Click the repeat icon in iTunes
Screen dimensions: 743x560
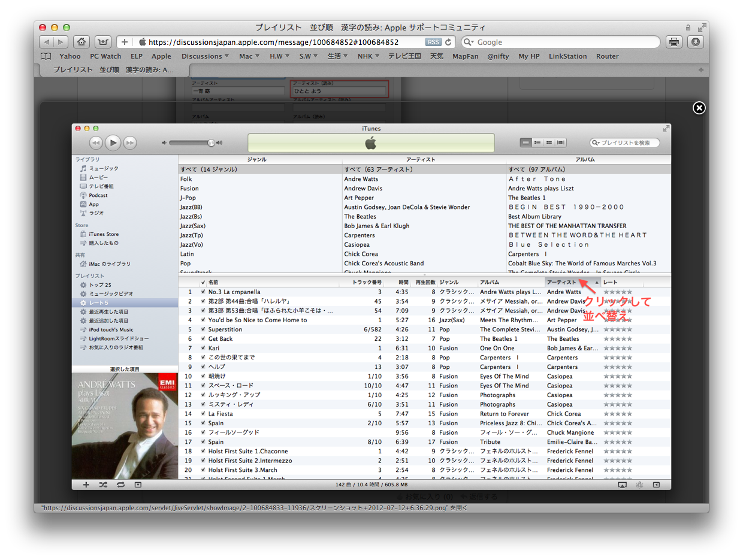(120, 485)
